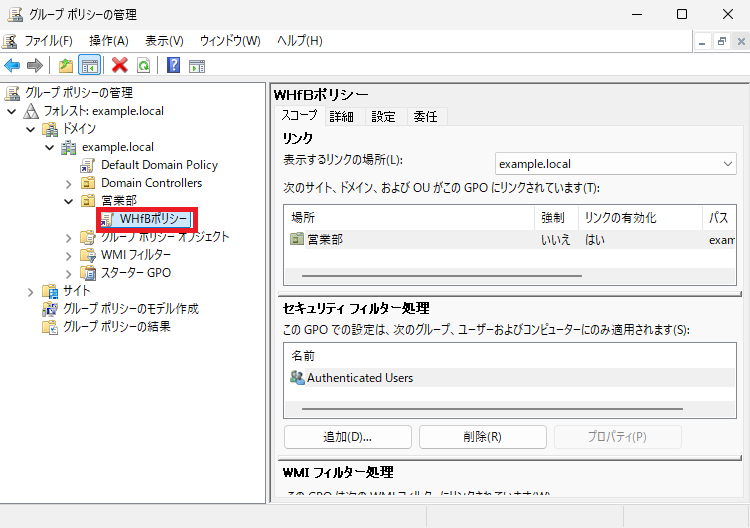Click the MMC system menu icon beside ファイル

10,41
